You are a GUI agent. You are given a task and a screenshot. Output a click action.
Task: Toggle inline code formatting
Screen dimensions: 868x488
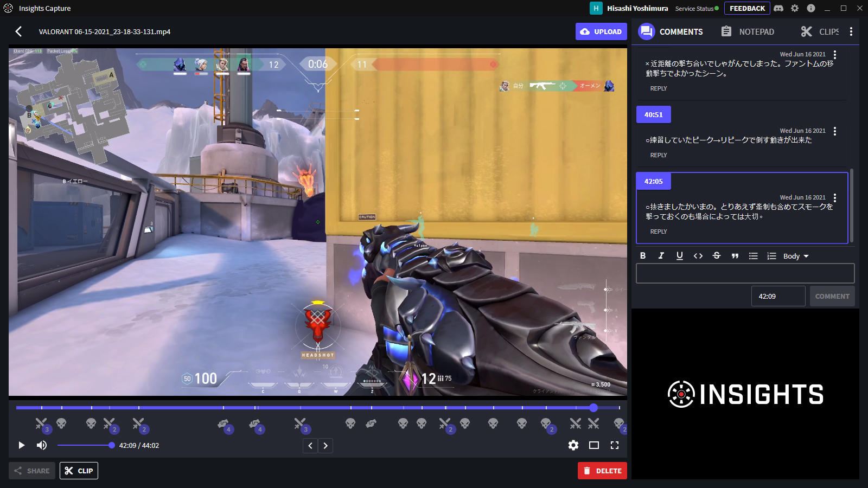click(698, 256)
